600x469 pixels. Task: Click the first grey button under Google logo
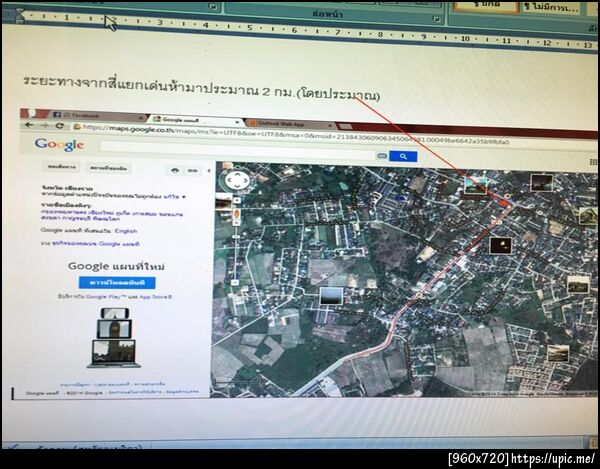(x=61, y=167)
